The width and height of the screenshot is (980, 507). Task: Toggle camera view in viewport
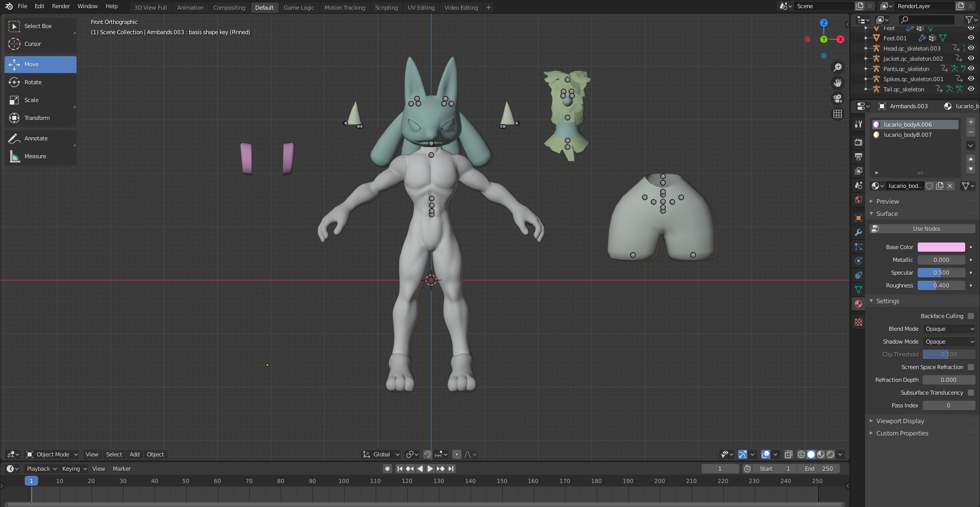[x=838, y=99]
